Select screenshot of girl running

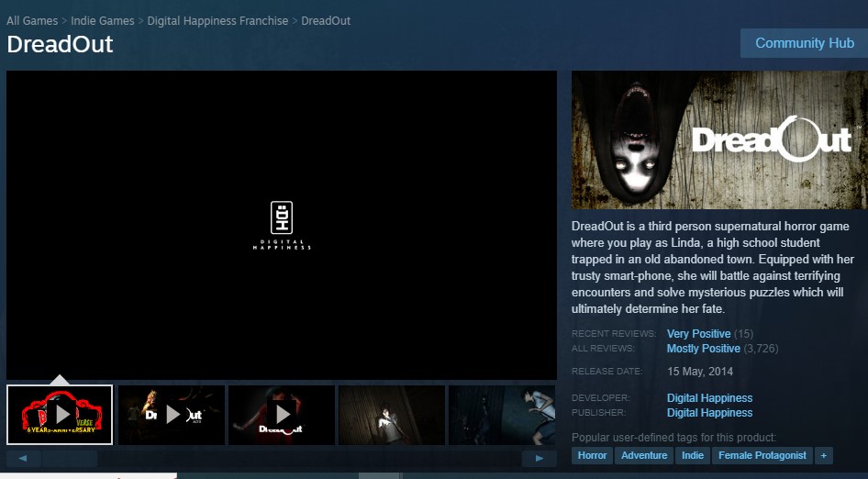click(502, 415)
